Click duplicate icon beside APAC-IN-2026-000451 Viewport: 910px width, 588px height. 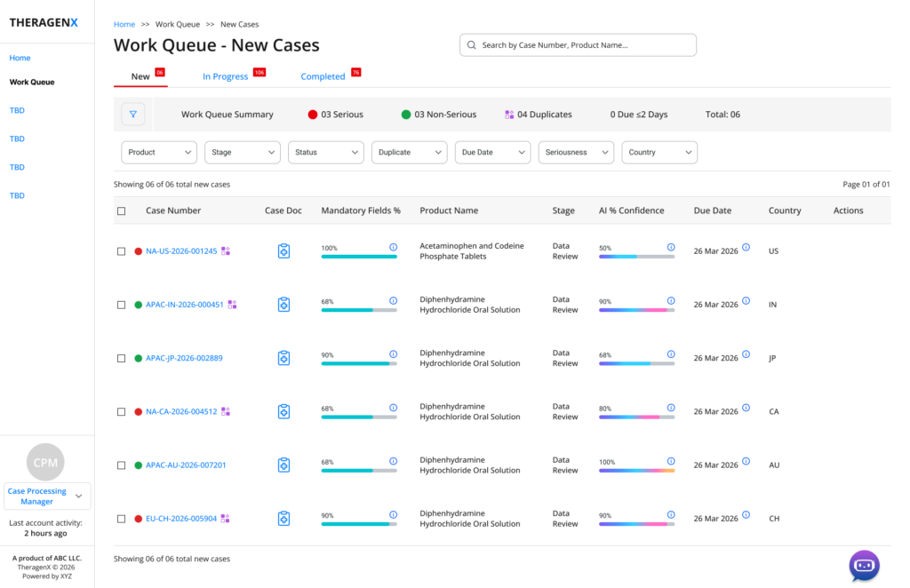[x=232, y=305]
